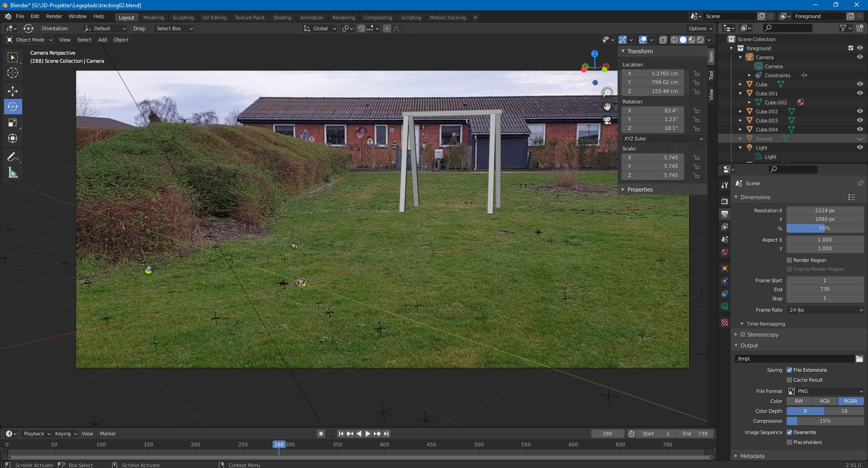868x468 pixels.
Task: Open the Tool properties tab icon
Action: (x=725, y=185)
